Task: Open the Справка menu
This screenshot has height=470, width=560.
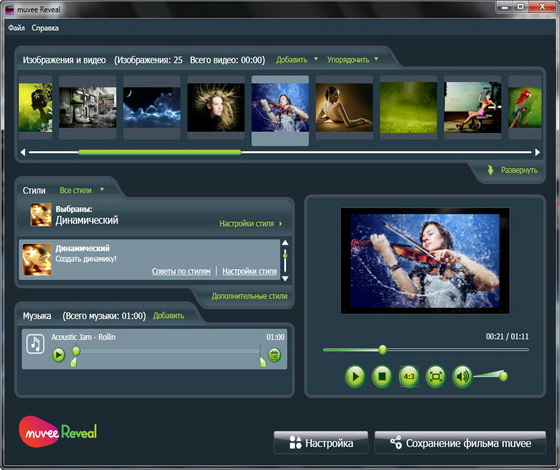Action: click(45, 28)
